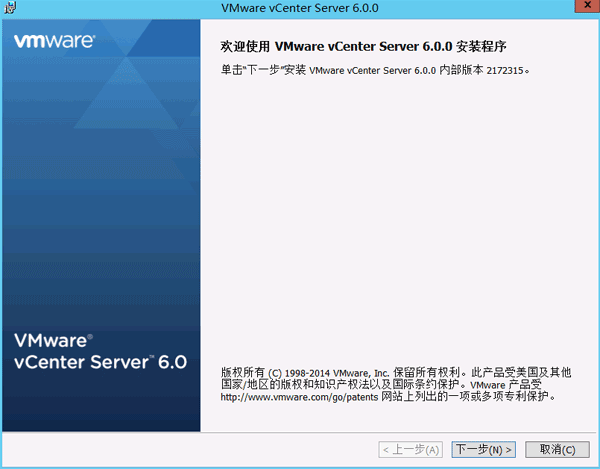Click the 下一步(N) next button

pyautogui.click(x=483, y=449)
